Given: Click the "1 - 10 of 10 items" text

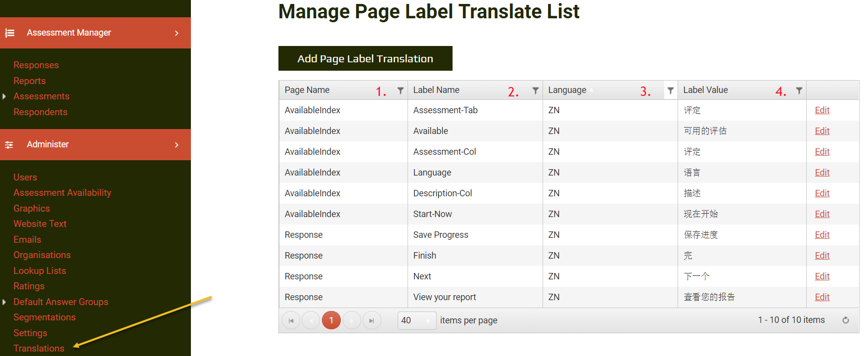Looking at the screenshot, I should click(x=791, y=320).
